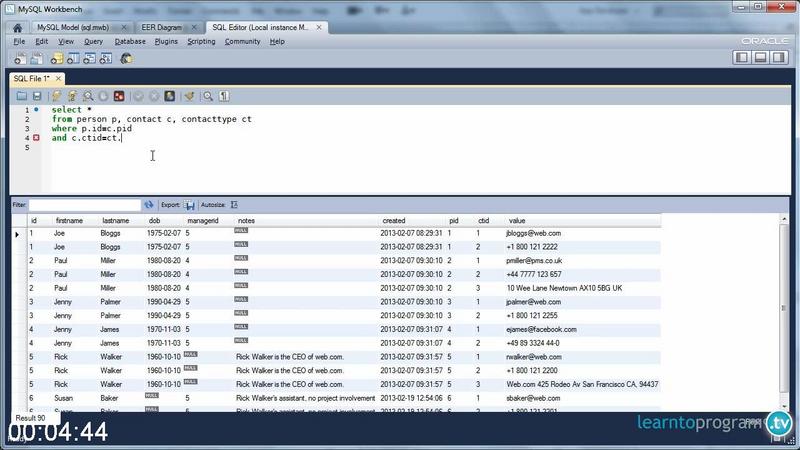Execute statement under the cursor

point(72,96)
